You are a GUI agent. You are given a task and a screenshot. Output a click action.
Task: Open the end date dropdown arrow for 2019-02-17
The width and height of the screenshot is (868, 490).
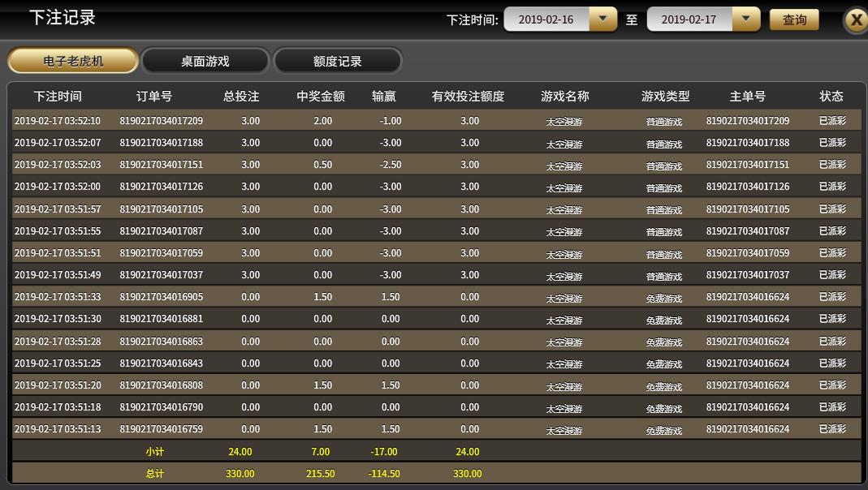point(746,19)
